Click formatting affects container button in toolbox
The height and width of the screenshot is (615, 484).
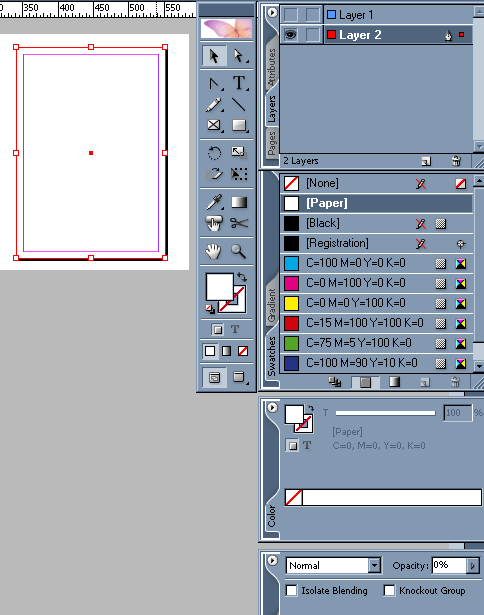coord(217,329)
